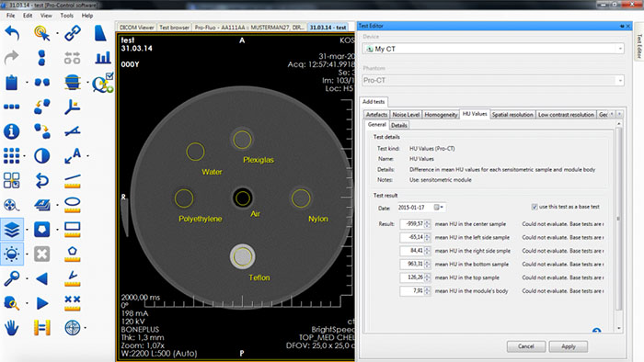Image resolution: width=644 pixels, height=362 pixels.
Task: Click the Apply button
Action: point(569,346)
